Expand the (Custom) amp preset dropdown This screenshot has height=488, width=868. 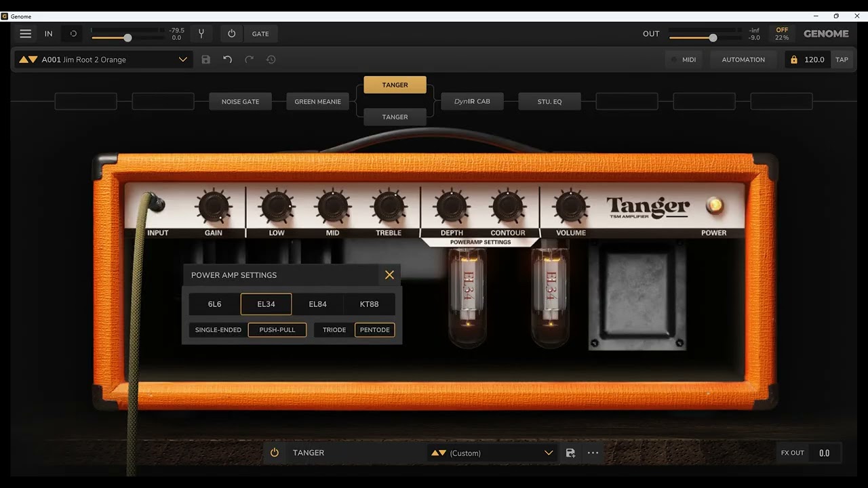[549, 453]
